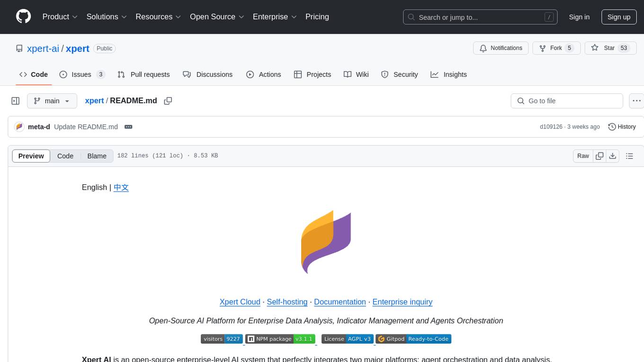Copy the file path icon
Screen dimensions: 644x362
tap(168, 101)
